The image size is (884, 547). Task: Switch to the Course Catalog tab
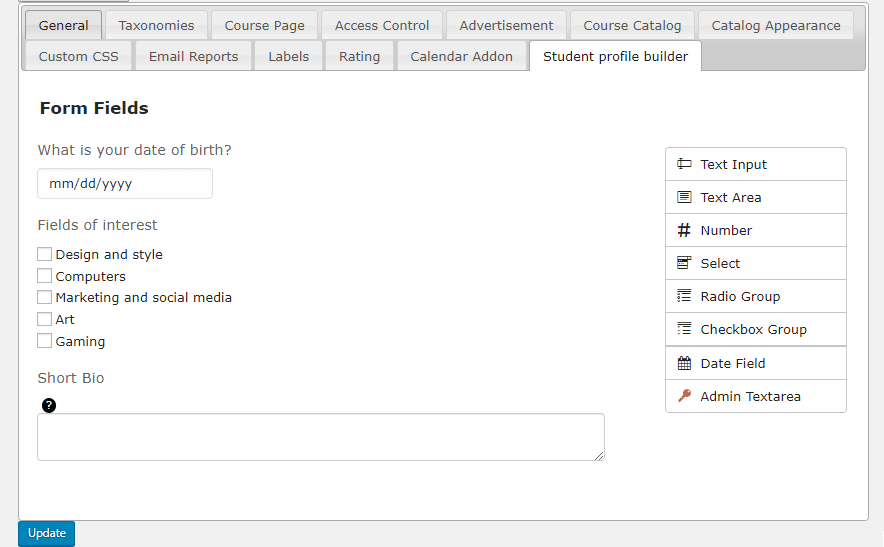632,25
